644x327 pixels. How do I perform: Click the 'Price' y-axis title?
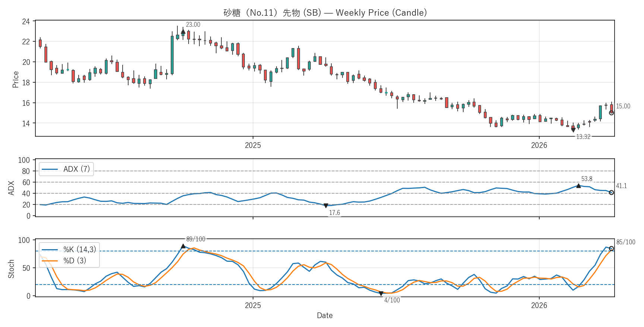coord(15,79)
